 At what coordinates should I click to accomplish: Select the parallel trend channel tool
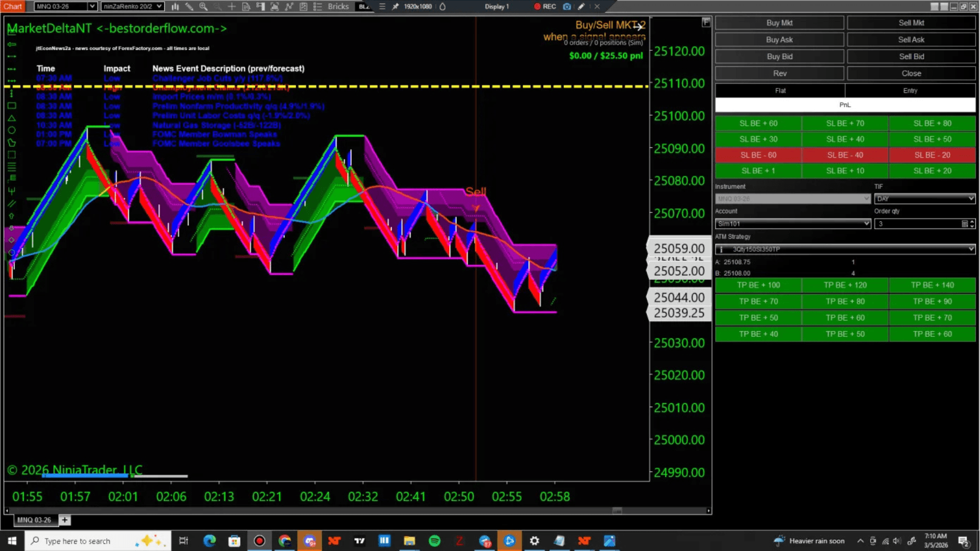coord(12,204)
